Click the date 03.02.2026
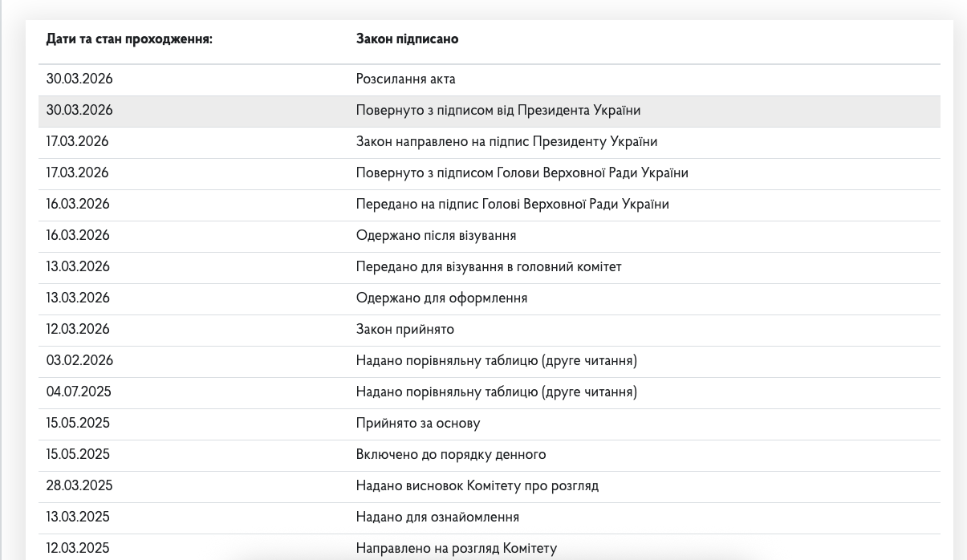 (79, 361)
